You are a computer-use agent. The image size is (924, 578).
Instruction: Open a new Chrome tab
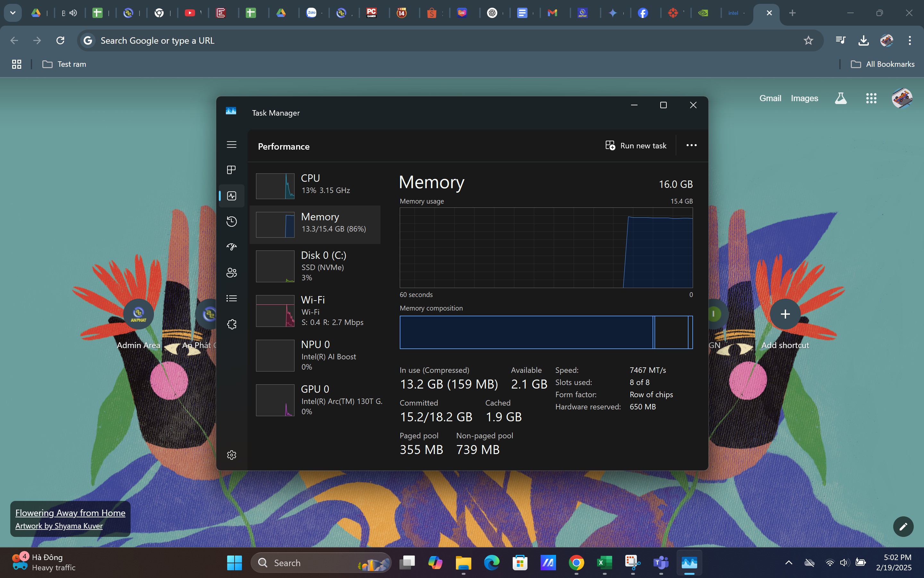[792, 13]
